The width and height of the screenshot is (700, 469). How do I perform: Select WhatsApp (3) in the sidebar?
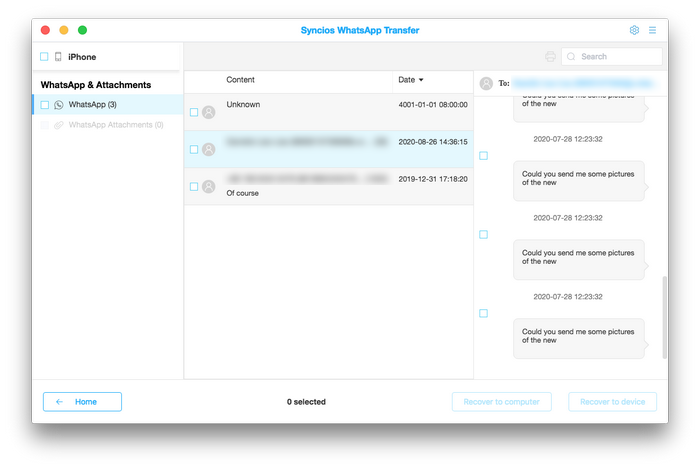tap(93, 105)
